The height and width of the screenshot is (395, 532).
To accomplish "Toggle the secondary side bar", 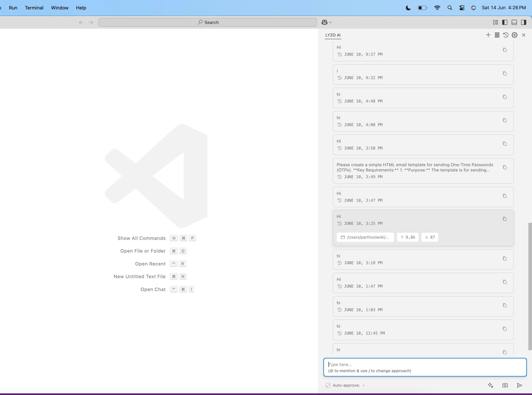I will 523,22.
